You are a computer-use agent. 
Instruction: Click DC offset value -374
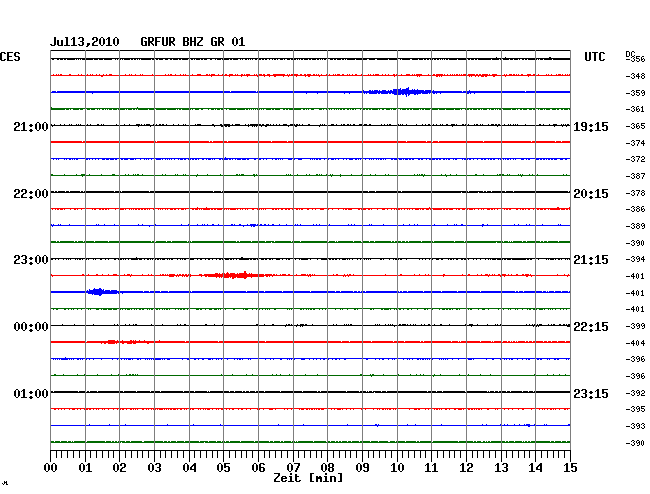pyautogui.click(x=635, y=143)
